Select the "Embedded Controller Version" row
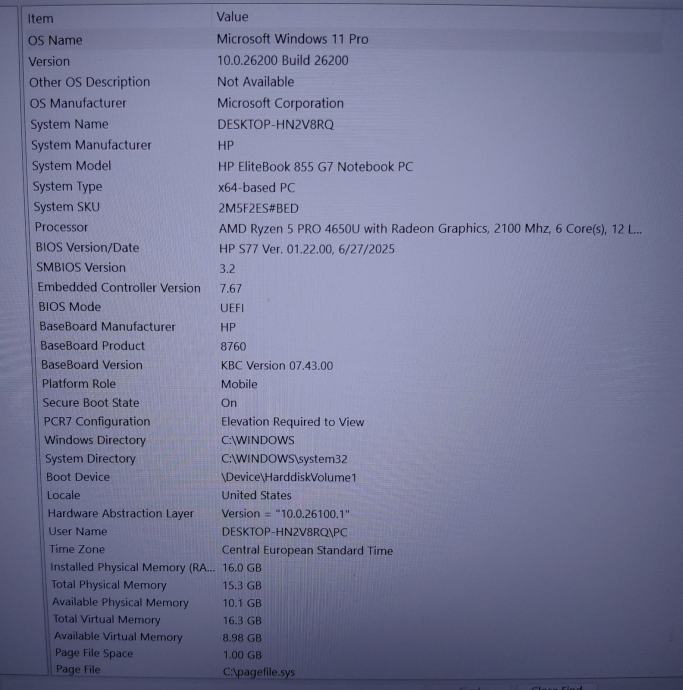 point(343,288)
